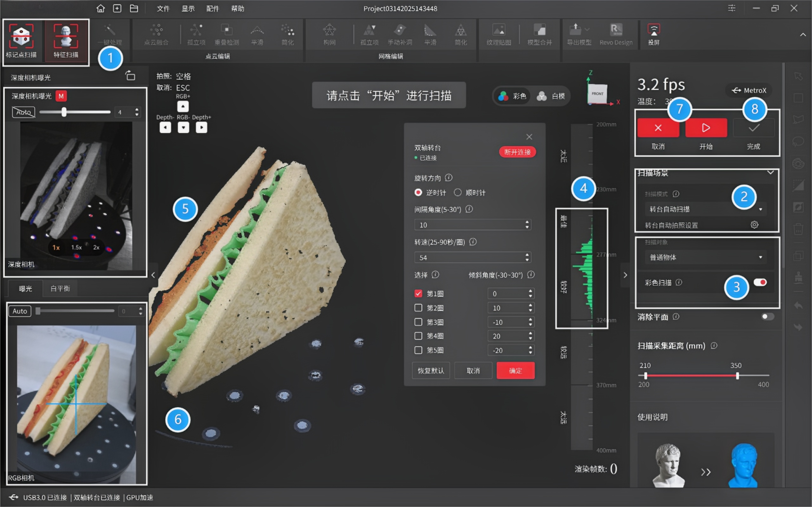Open the home screen icon
The height and width of the screenshot is (507, 812).
[x=101, y=8]
